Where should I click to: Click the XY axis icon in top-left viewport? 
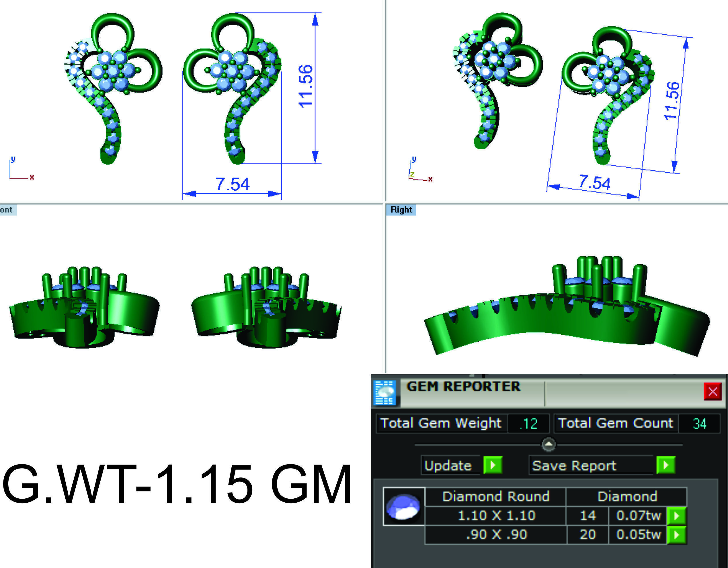pyautogui.click(x=22, y=168)
